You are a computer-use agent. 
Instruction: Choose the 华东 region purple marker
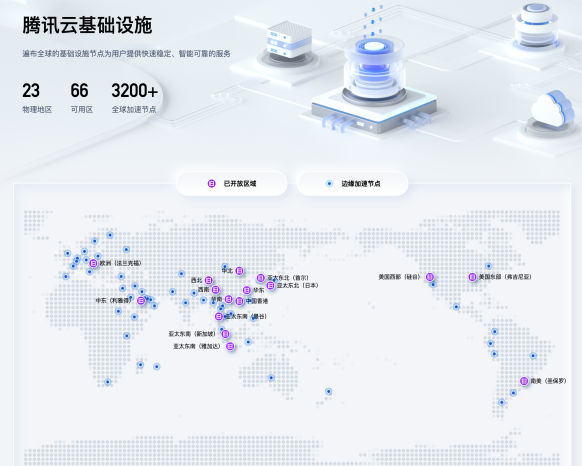point(247,290)
